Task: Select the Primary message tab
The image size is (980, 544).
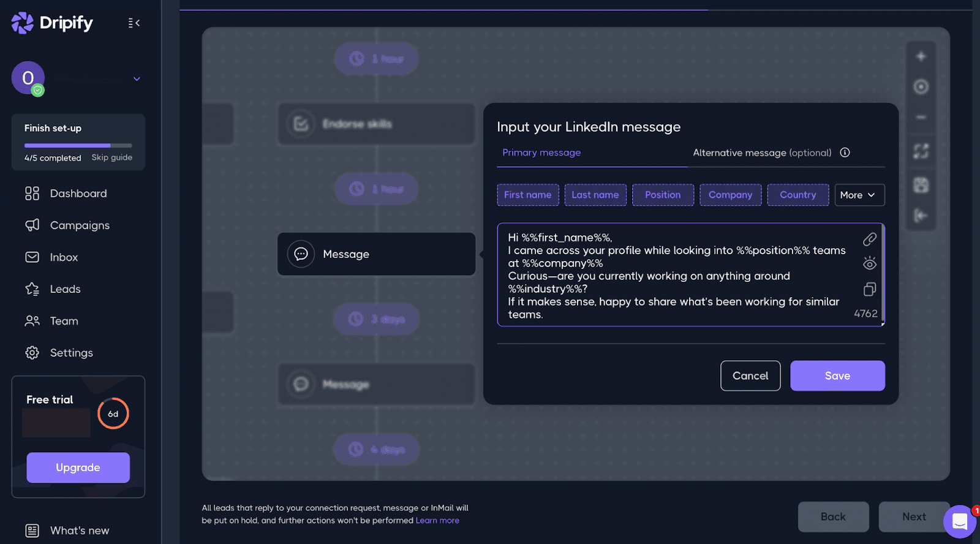Action: tap(541, 153)
